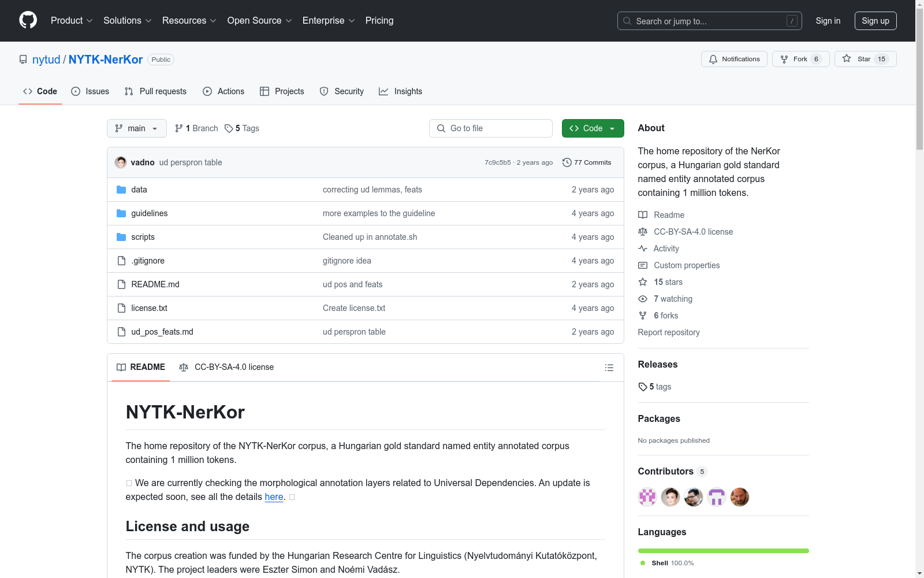Screen dimensions: 924x578
Task: Click the eye icon beside 7 watching
Action: tap(643, 299)
